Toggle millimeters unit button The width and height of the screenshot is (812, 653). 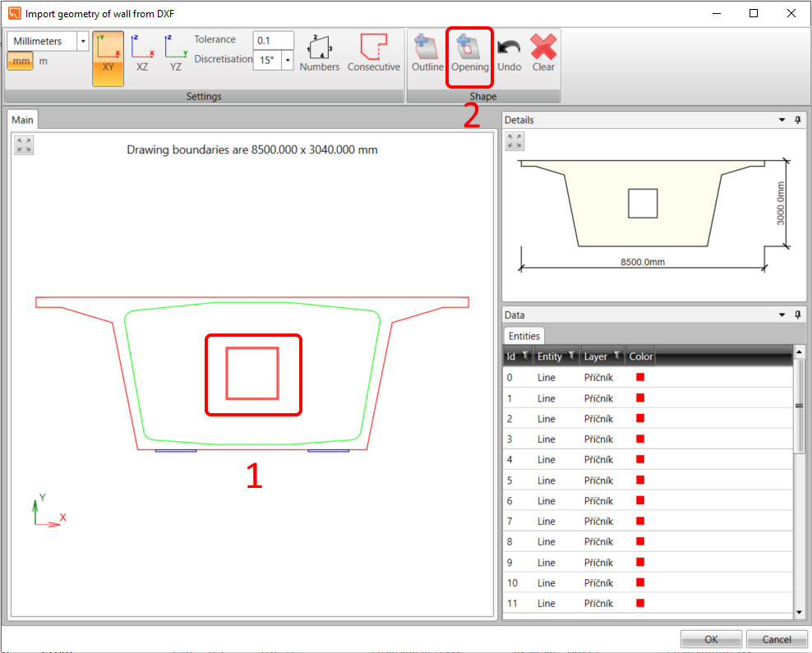coord(20,61)
